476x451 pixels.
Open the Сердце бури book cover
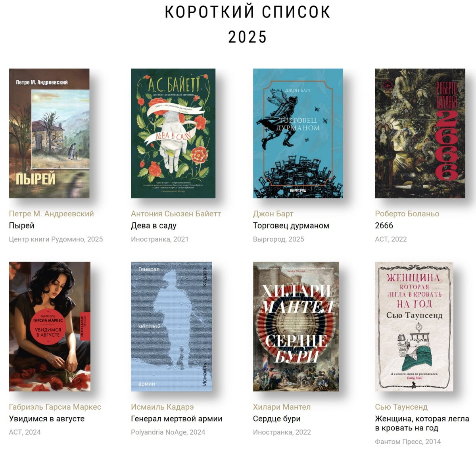pyautogui.click(x=296, y=326)
